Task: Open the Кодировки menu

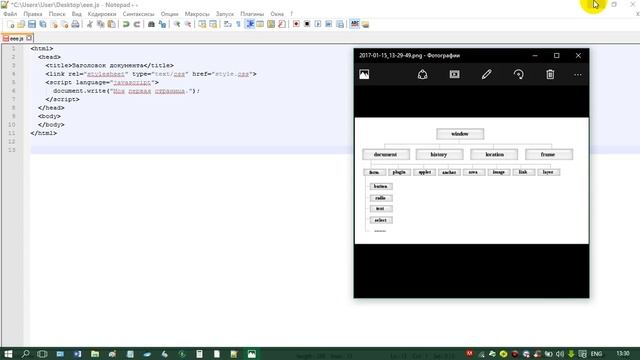Action: tap(102, 14)
